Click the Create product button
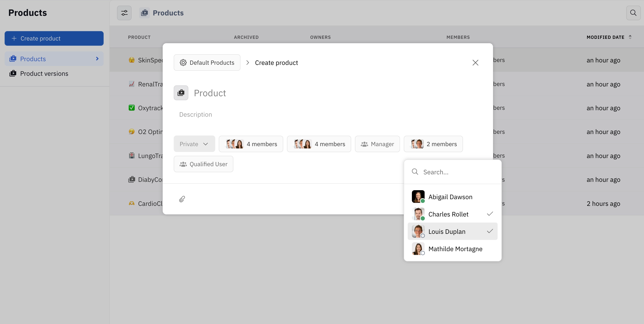 pyautogui.click(x=54, y=38)
